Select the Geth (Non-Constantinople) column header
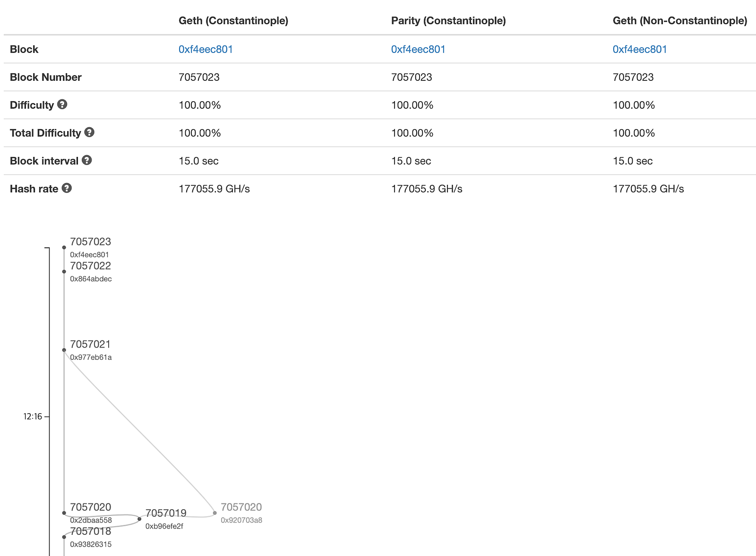 pyautogui.click(x=680, y=21)
